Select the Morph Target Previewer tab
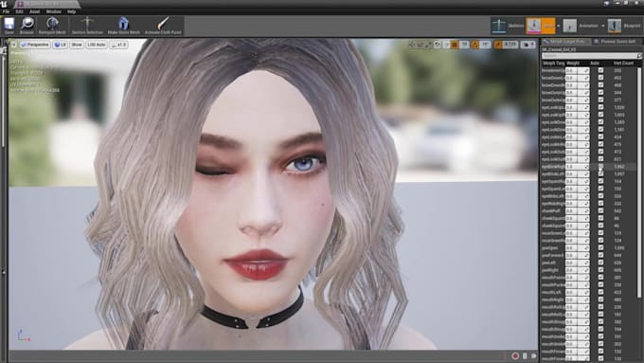 pos(565,42)
